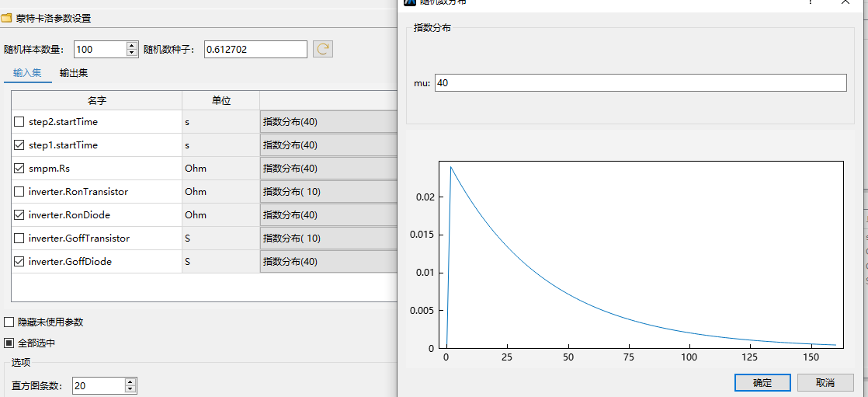
Task: Decrease the 随机样本数量 sample count
Action: click(x=132, y=53)
